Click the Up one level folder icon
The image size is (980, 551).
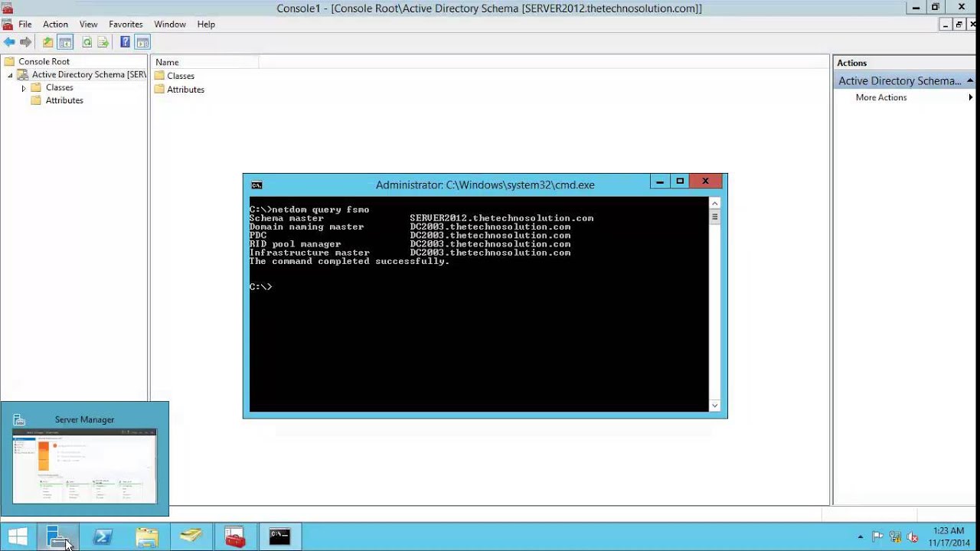pyautogui.click(x=47, y=42)
